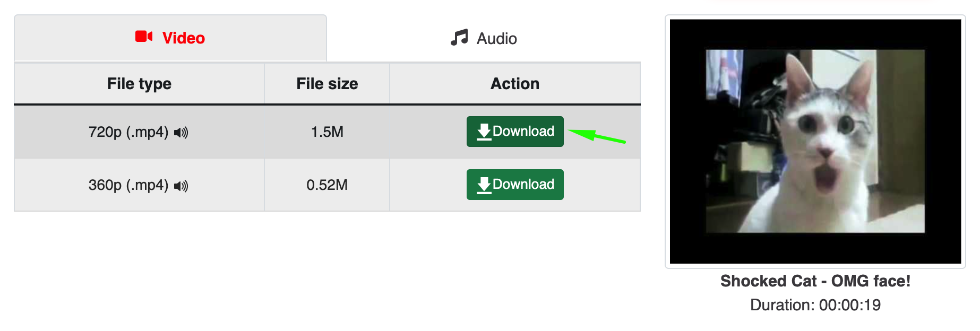Download the 360p mp4 video

(514, 185)
